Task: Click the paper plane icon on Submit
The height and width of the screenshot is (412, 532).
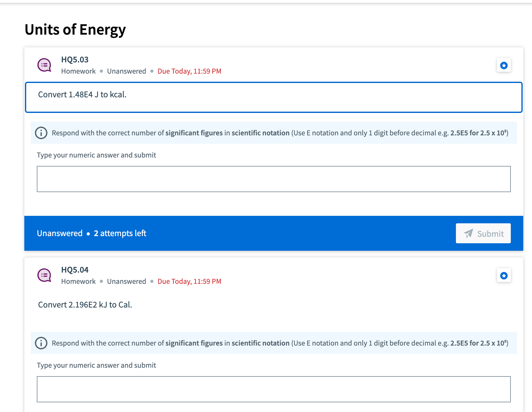Action: [468, 233]
